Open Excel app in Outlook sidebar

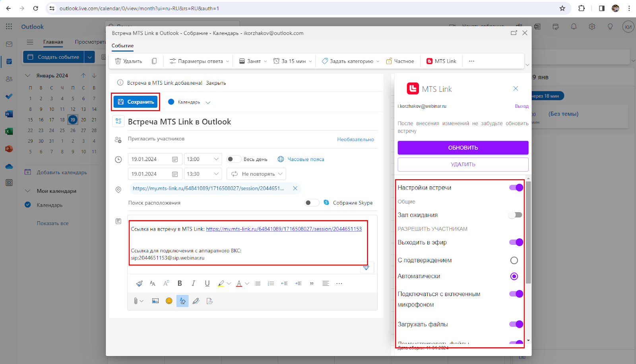(x=9, y=132)
